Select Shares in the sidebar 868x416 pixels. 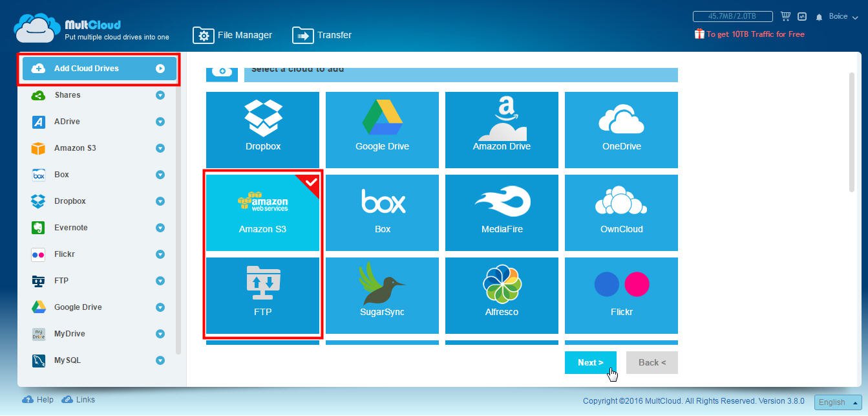point(67,95)
